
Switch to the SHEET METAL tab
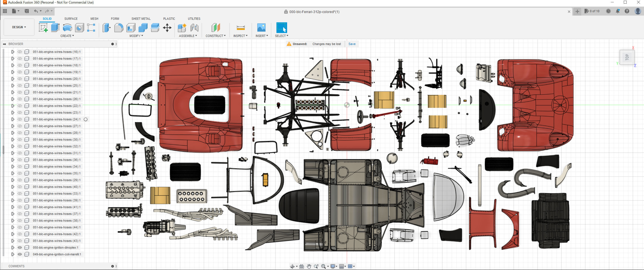click(141, 19)
